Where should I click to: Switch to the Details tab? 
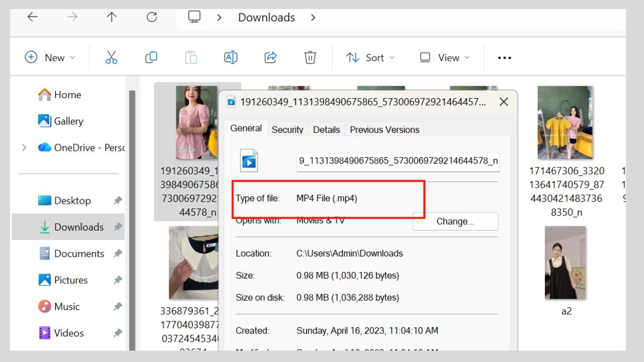click(326, 129)
